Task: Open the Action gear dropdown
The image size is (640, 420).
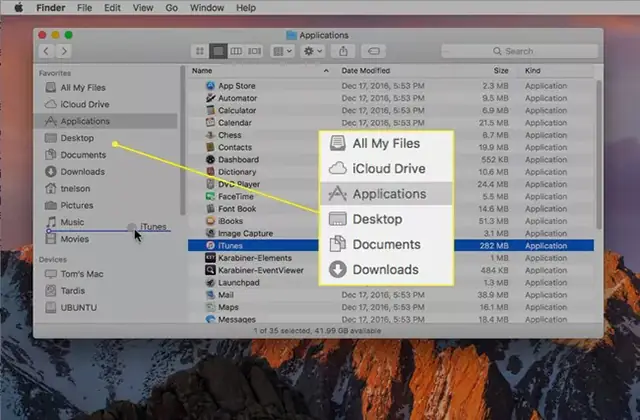Action: coord(313,51)
